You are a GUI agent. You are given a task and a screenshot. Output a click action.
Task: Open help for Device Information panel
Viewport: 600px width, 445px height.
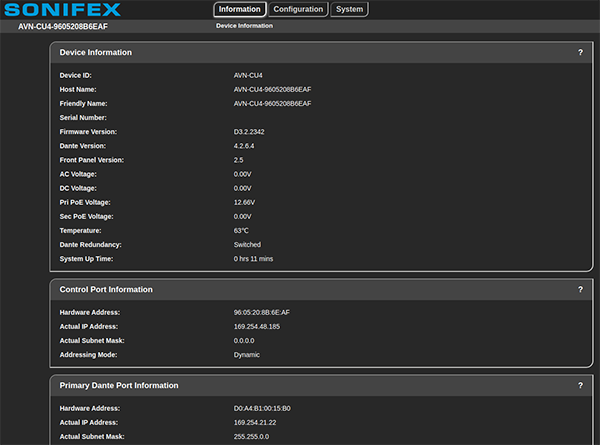point(580,52)
